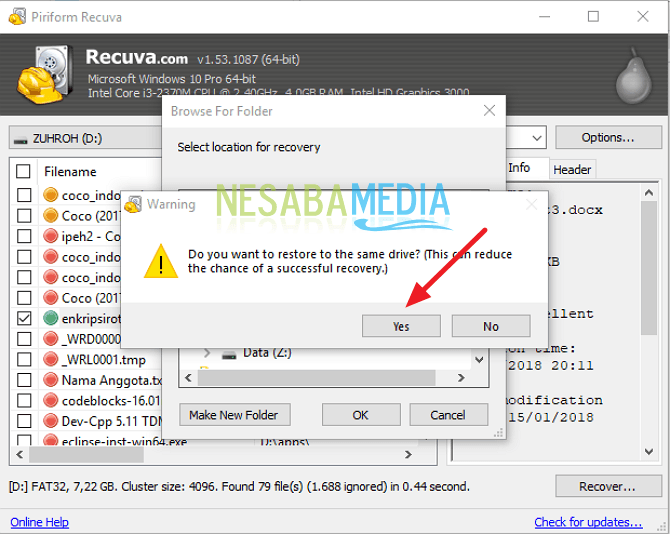Click green status icon beside enkripsi file
The image size is (670, 534).
click(x=51, y=318)
